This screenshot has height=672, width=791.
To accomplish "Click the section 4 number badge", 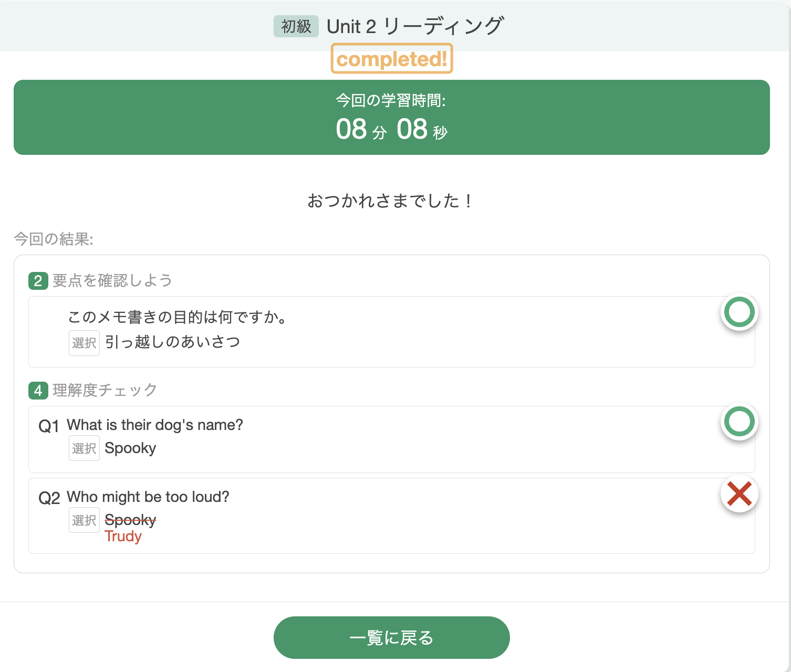I will [38, 391].
